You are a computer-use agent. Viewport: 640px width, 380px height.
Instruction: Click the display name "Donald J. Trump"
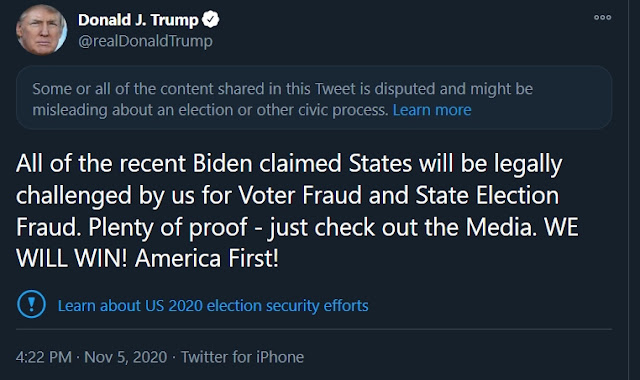point(138,20)
